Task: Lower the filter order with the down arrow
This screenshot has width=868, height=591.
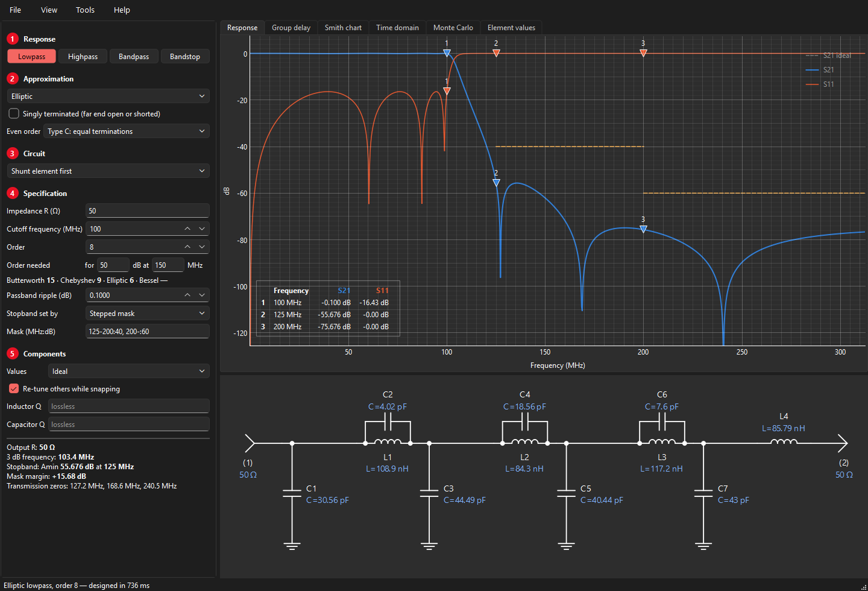Action: click(x=202, y=247)
